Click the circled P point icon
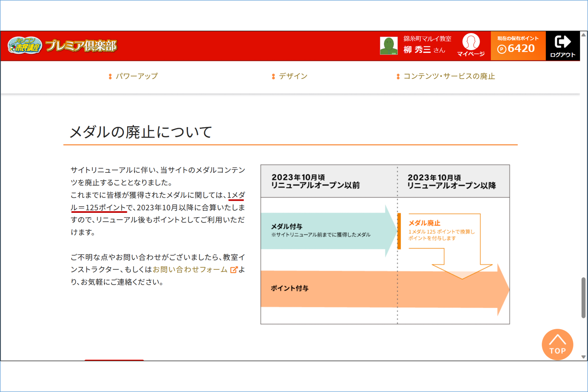 (502, 49)
